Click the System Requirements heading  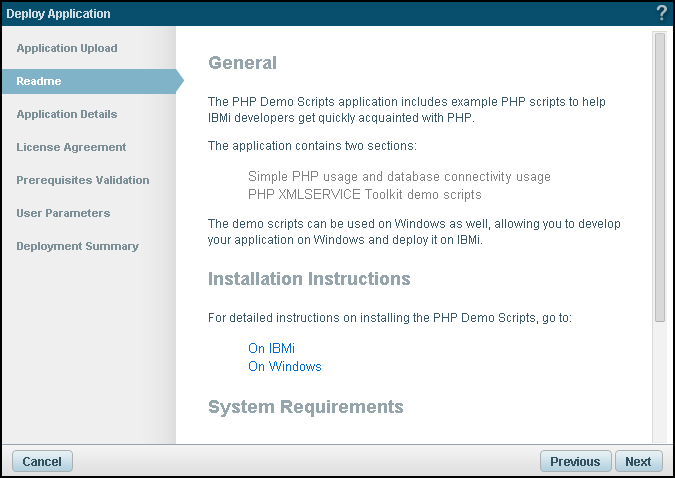click(306, 407)
